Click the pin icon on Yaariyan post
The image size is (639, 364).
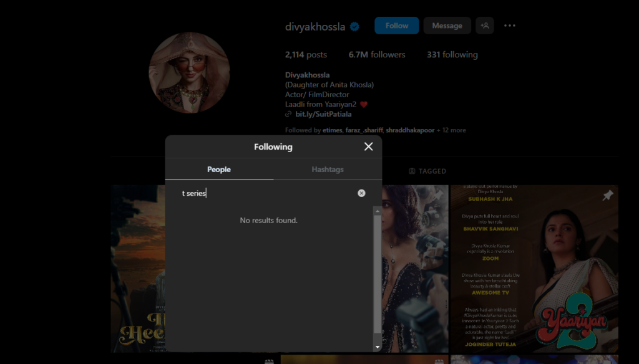pyautogui.click(x=607, y=196)
